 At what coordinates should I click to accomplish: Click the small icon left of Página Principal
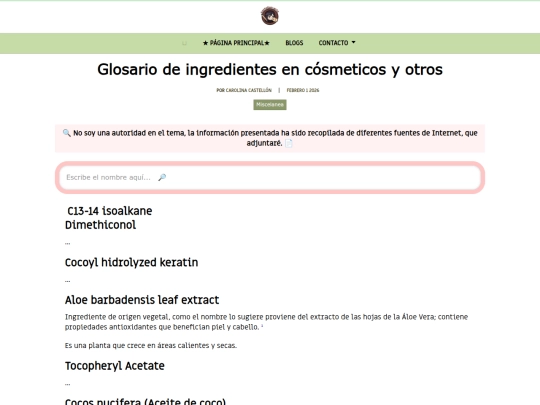184,43
